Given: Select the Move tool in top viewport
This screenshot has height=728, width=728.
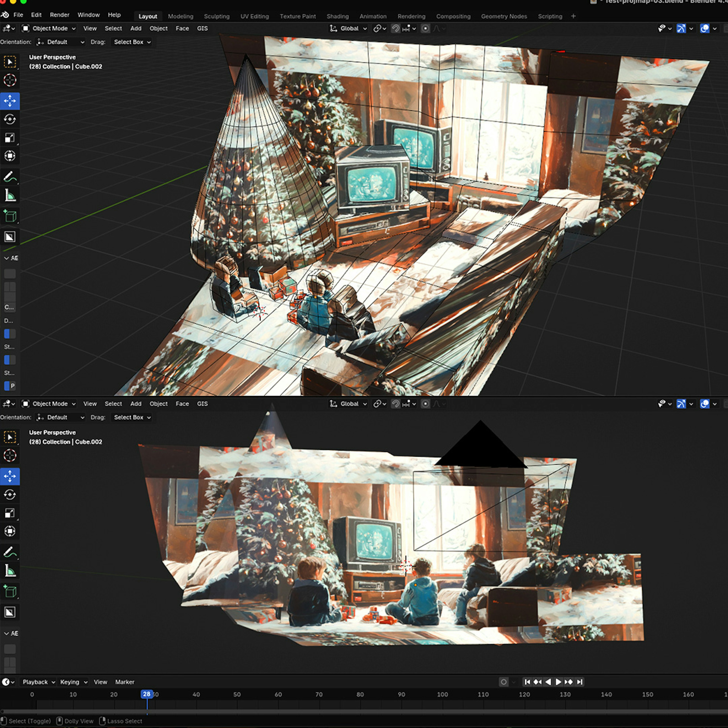Looking at the screenshot, I should click(10, 101).
